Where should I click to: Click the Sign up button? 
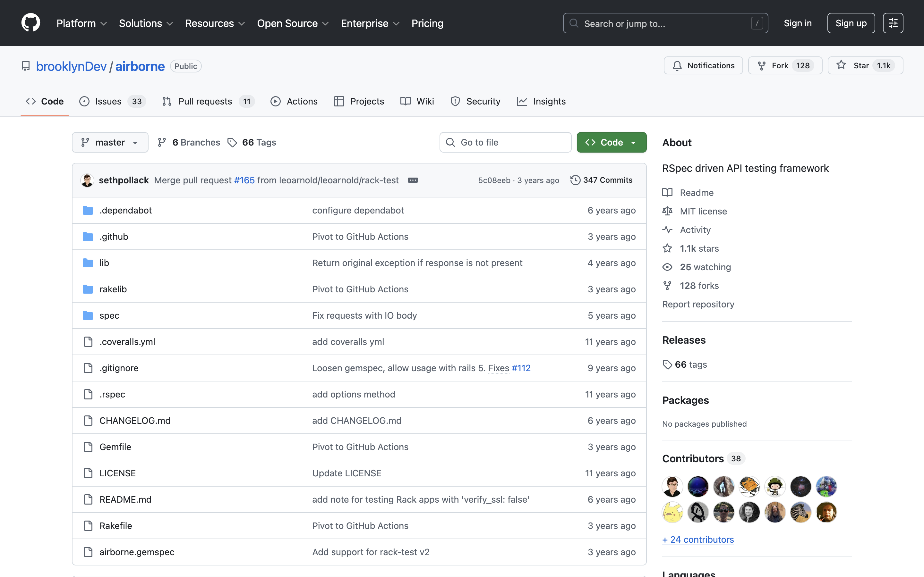click(x=851, y=23)
